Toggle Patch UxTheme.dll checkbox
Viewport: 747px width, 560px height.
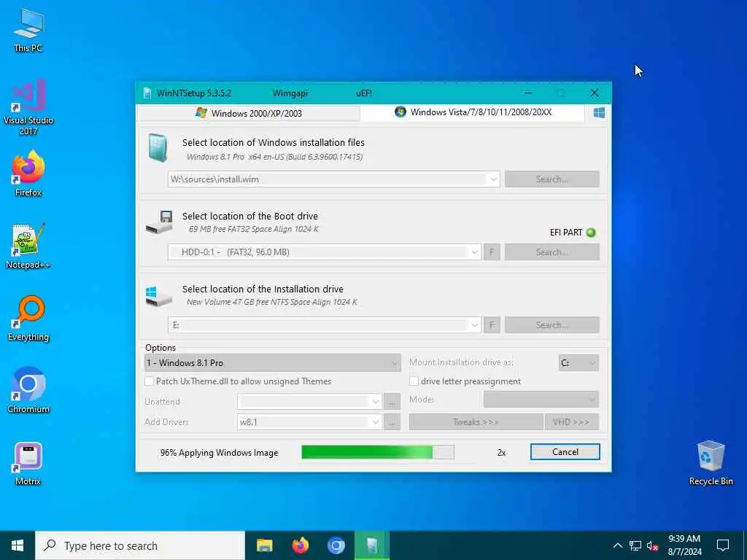[x=149, y=381]
